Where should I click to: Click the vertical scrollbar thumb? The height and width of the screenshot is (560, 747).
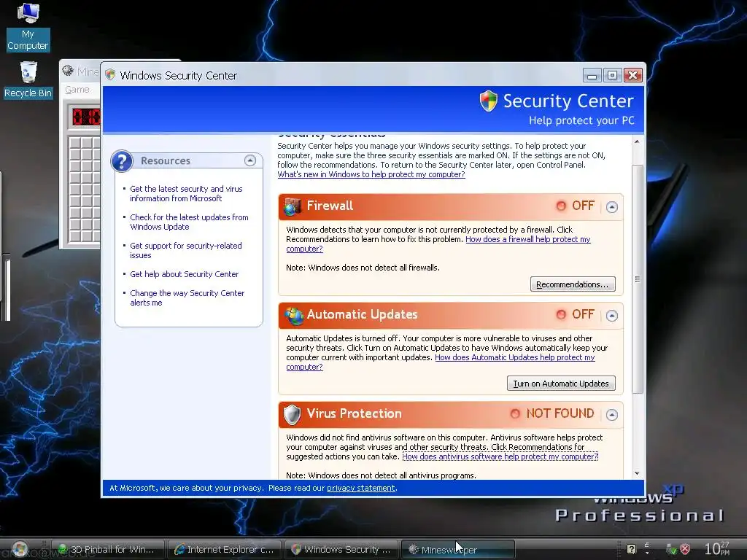click(638, 279)
